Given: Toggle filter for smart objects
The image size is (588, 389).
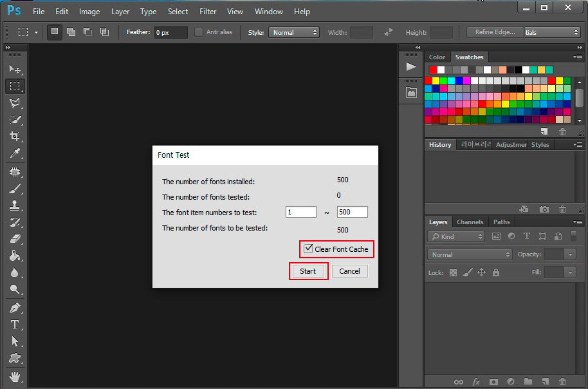Looking at the screenshot, I should point(558,236).
